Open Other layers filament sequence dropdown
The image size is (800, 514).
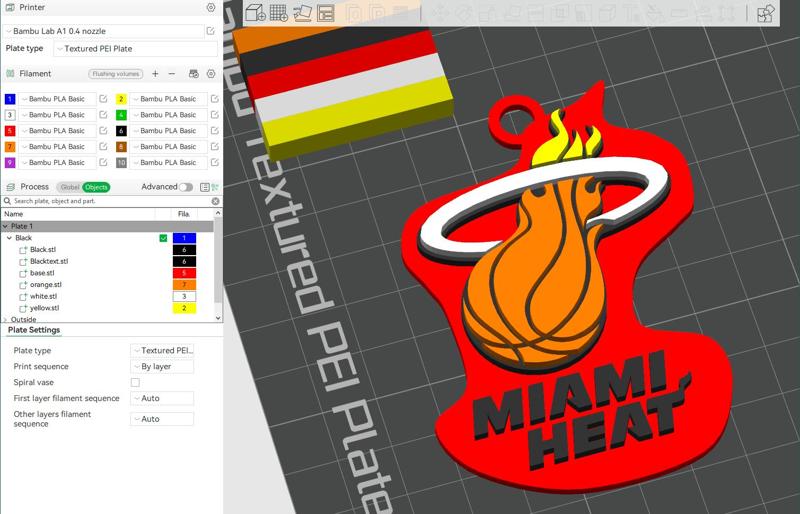coord(162,419)
